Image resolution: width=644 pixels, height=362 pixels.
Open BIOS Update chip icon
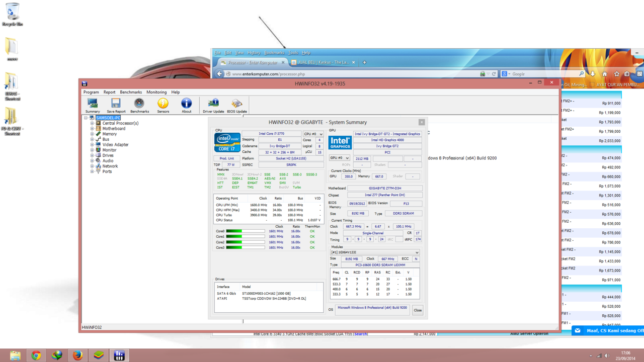[x=237, y=103]
